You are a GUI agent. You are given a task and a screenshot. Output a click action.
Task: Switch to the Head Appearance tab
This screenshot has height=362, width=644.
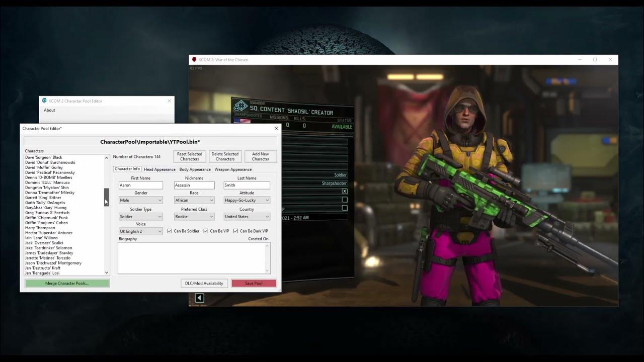(x=159, y=169)
